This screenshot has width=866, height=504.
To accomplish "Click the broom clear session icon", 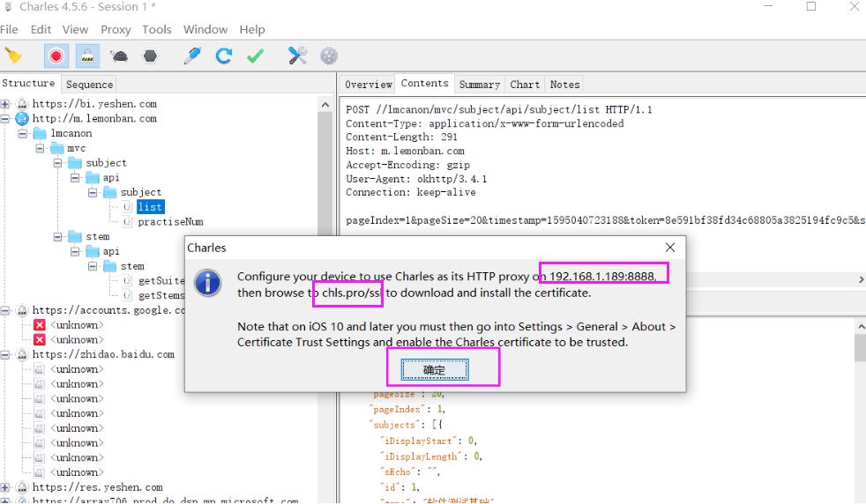I will 13,56.
